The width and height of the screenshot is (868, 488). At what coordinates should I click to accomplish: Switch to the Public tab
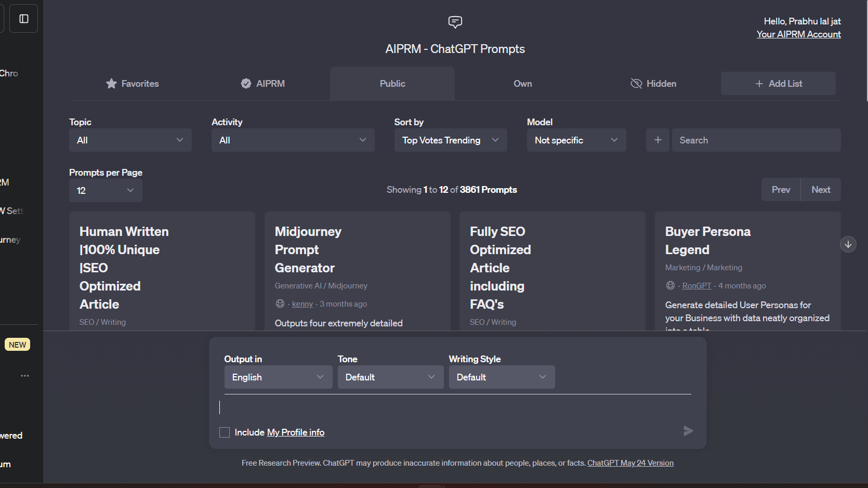[x=392, y=84]
